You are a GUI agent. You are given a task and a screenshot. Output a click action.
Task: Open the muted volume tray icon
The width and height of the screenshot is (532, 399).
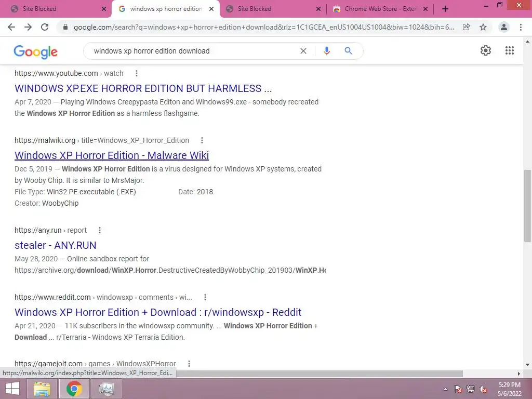(x=483, y=389)
